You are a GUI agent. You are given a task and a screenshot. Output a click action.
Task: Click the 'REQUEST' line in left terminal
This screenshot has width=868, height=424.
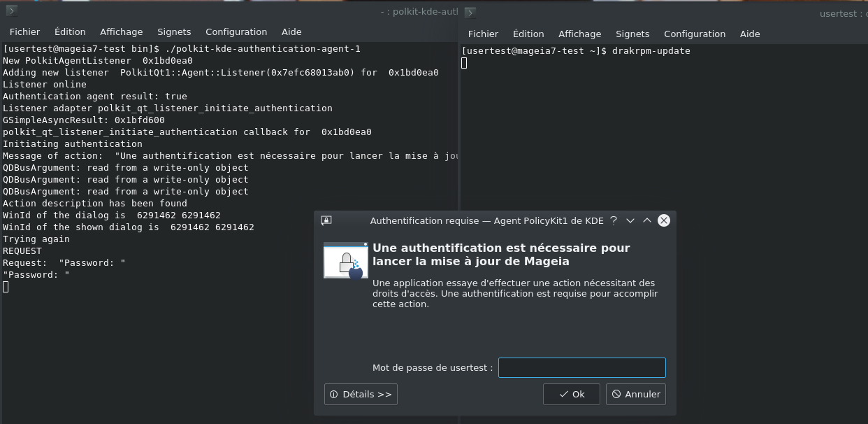22,251
